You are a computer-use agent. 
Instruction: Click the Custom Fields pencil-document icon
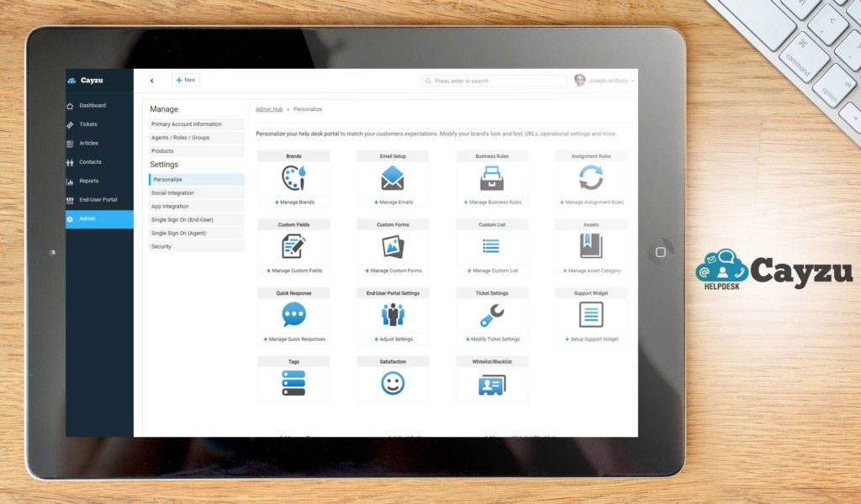pyautogui.click(x=293, y=245)
